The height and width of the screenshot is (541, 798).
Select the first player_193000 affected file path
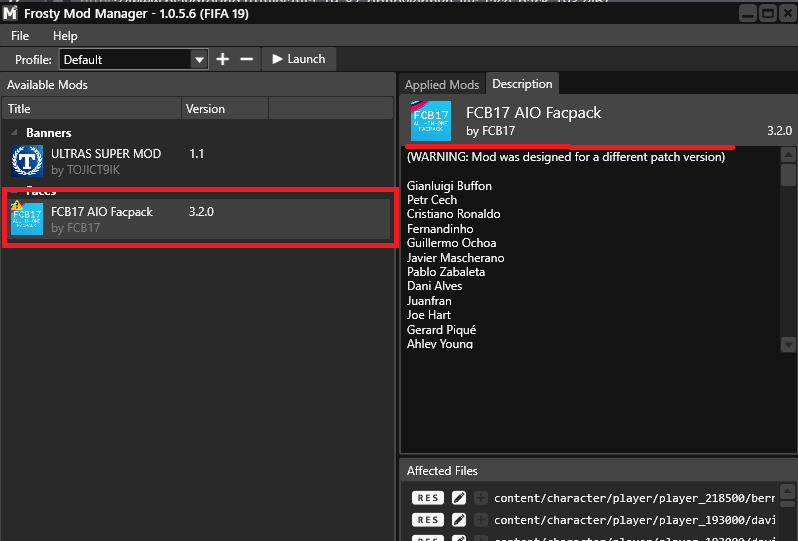point(634,520)
